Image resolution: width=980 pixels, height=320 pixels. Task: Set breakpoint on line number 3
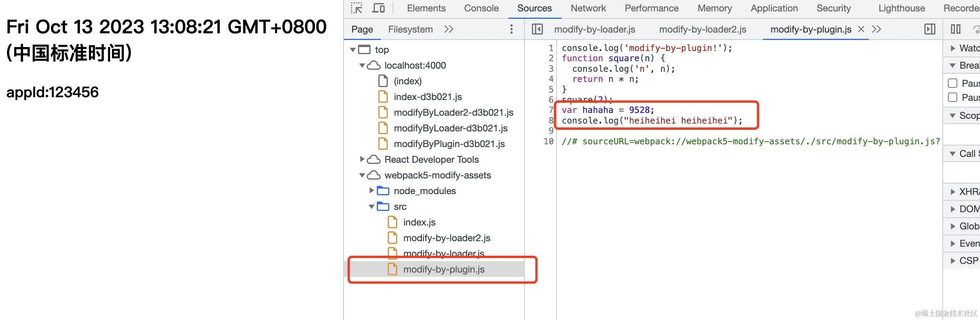551,69
